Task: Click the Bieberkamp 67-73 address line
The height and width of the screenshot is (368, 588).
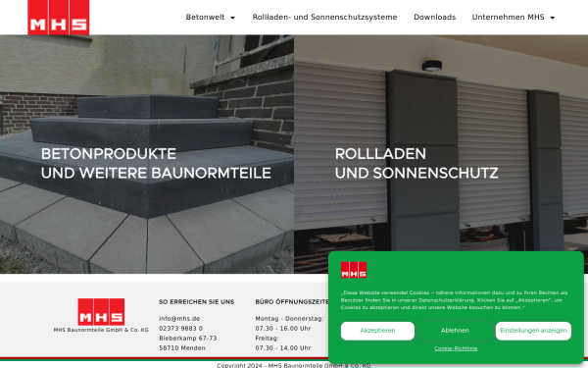Action: 188,338
